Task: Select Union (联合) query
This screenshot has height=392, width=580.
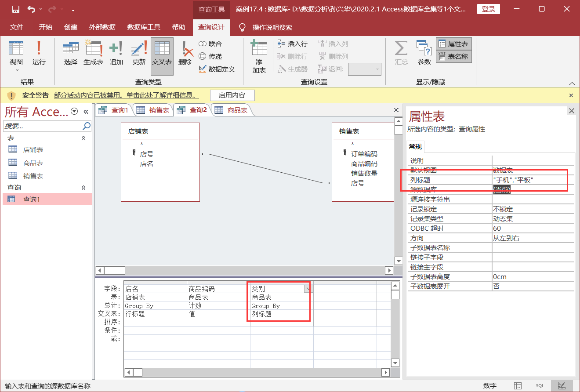Action: 210,44
